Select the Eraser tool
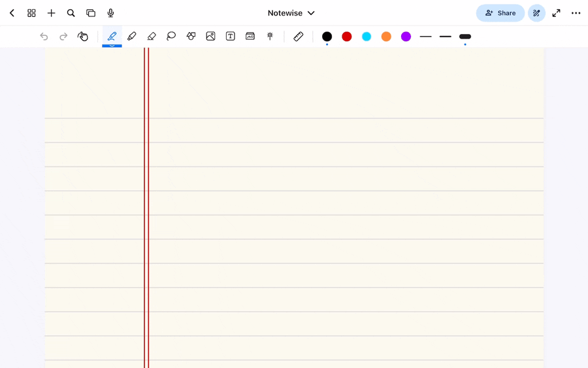 [x=152, y=37]
